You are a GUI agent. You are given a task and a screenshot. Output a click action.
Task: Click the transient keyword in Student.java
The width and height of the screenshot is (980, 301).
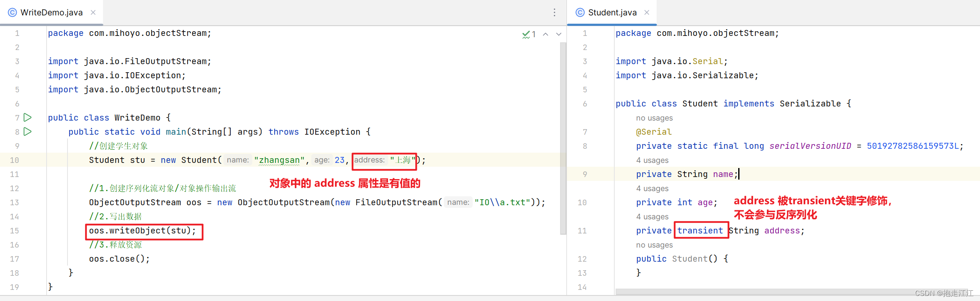(700, 231)
